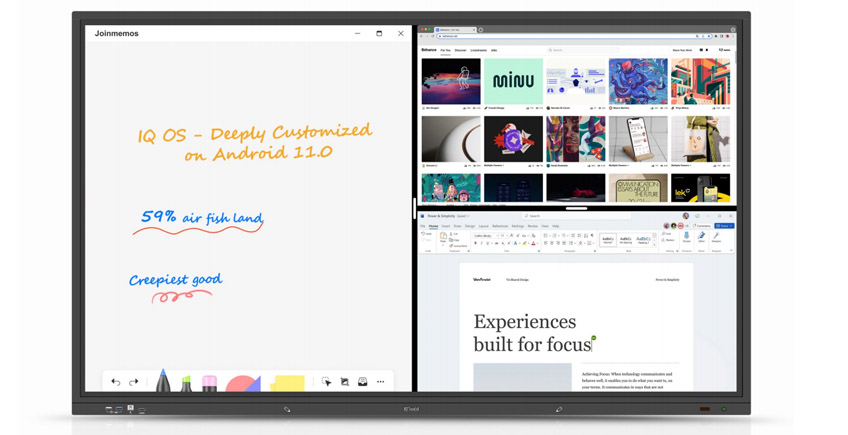848x435 pixels.
Task: Click the blue Share button in Word
Action: [x=724, y=226]
